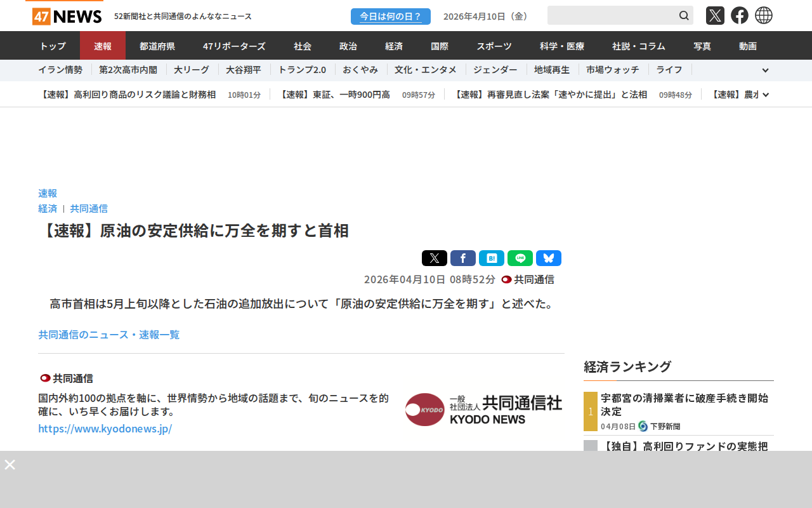Select the おくやみ topic link
The height and width of the screenshot is (508, 812).
360,70
